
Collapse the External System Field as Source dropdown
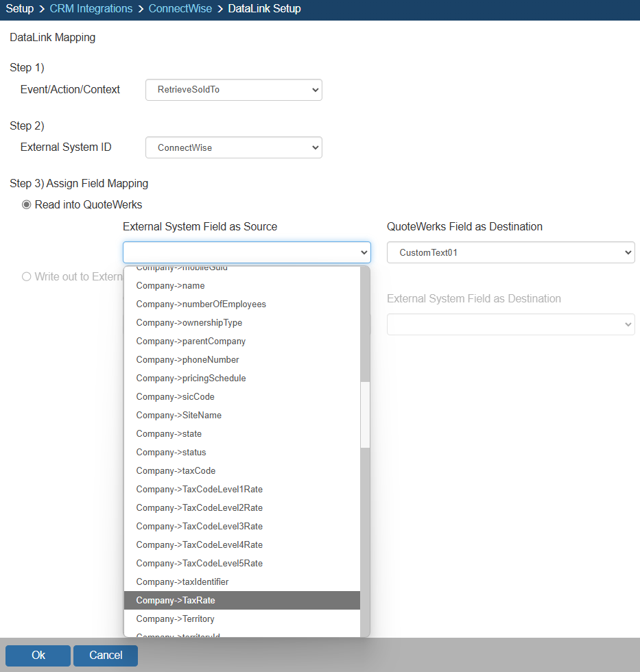[246, 252]
